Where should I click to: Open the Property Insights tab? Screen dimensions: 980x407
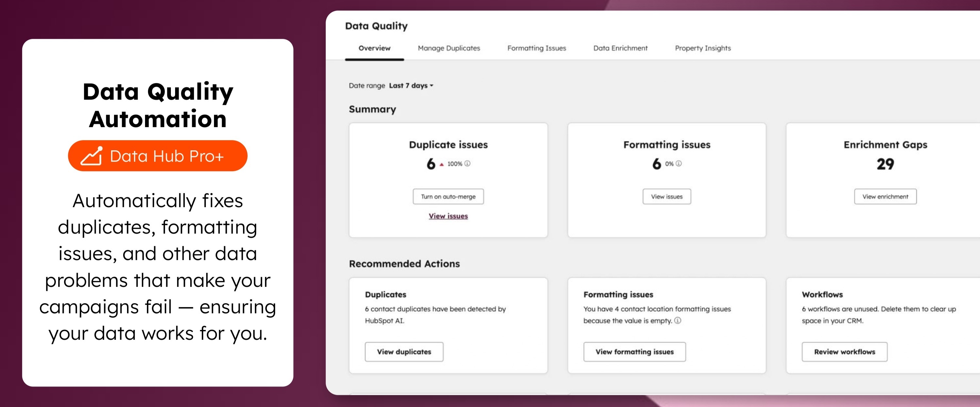point(703,48)
